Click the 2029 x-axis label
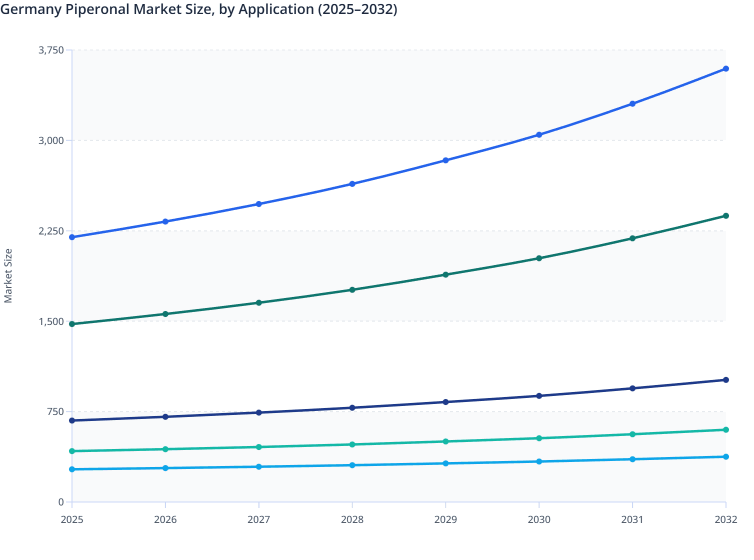 point(445,520)
